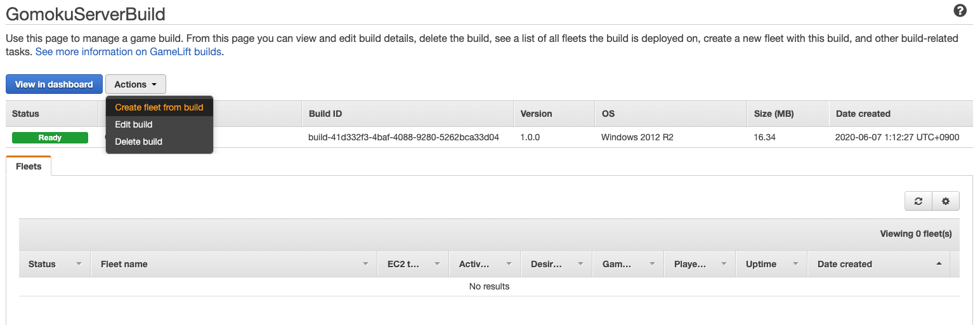Click the View in dashboard button
Image resolution: width=980 pixels, height=325 pixels.
click(x=54, y=84)
